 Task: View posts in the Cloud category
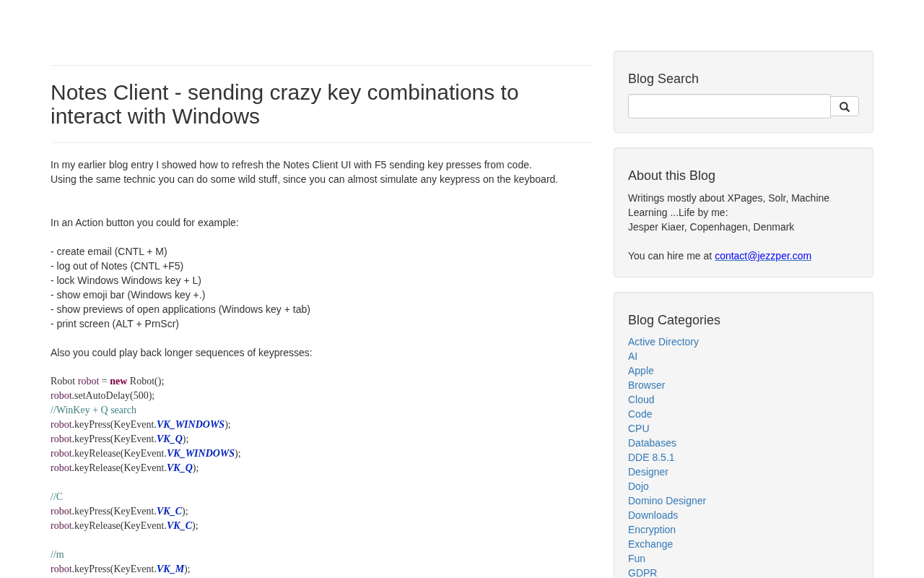pyautogui.click(x=641, y=400)
